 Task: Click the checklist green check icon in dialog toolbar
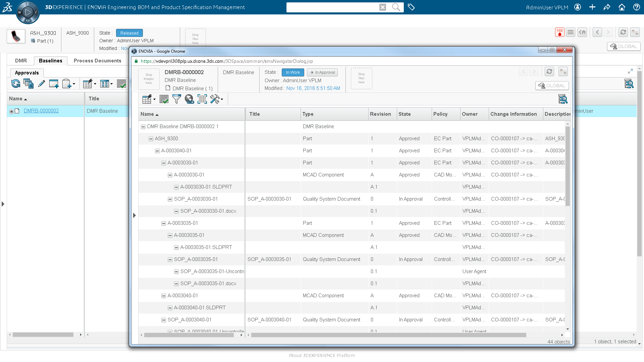[164, 99]
